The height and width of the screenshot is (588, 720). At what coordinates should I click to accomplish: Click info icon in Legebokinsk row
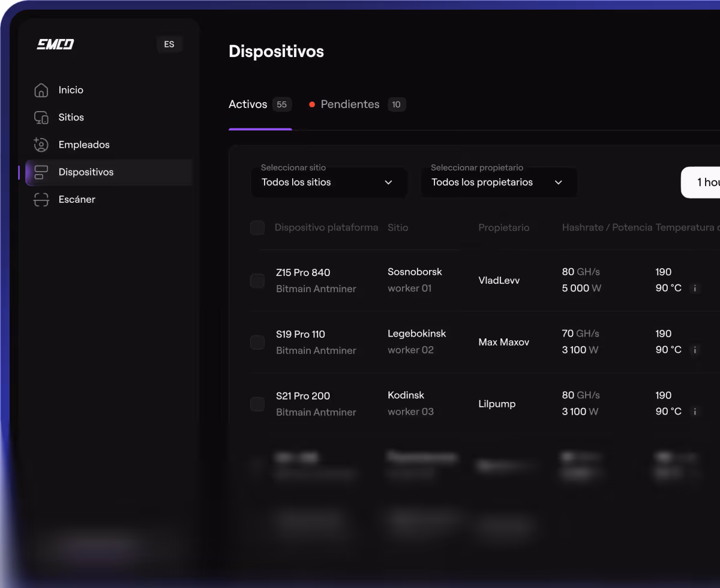695,350
